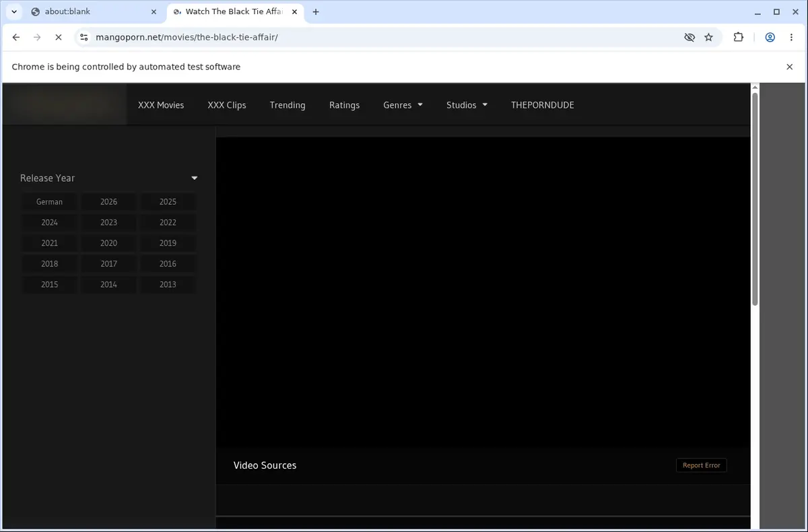
Task: Open the Extensions puzzle icon
Action: (x=739, y=38)
